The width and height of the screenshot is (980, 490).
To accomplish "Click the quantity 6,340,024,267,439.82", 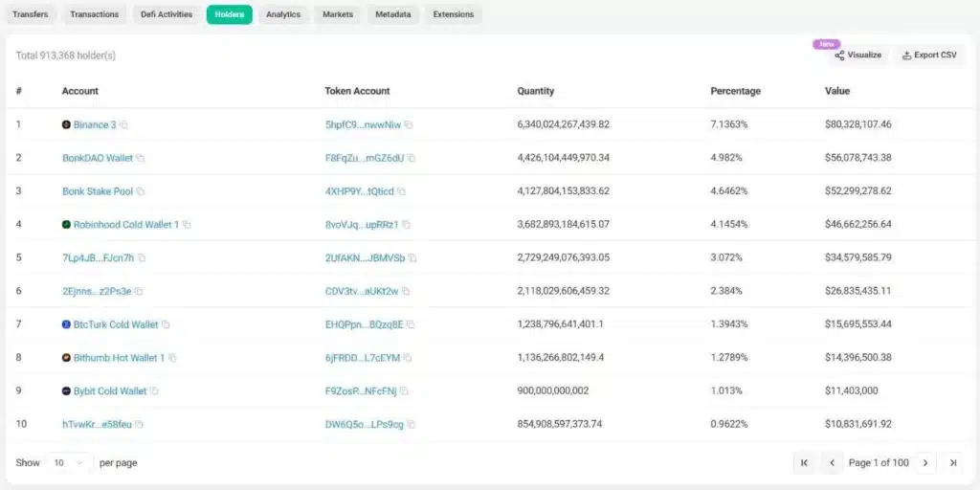I will tap(563, 125).
